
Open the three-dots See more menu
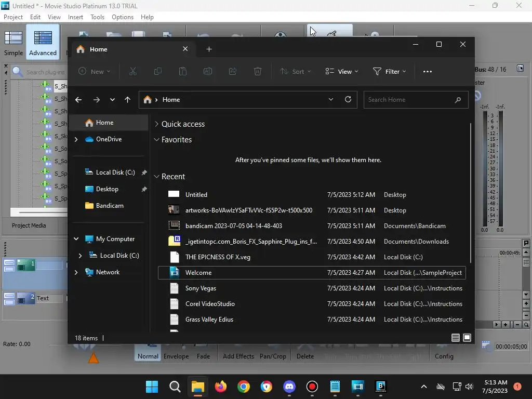tap(428, 72)
